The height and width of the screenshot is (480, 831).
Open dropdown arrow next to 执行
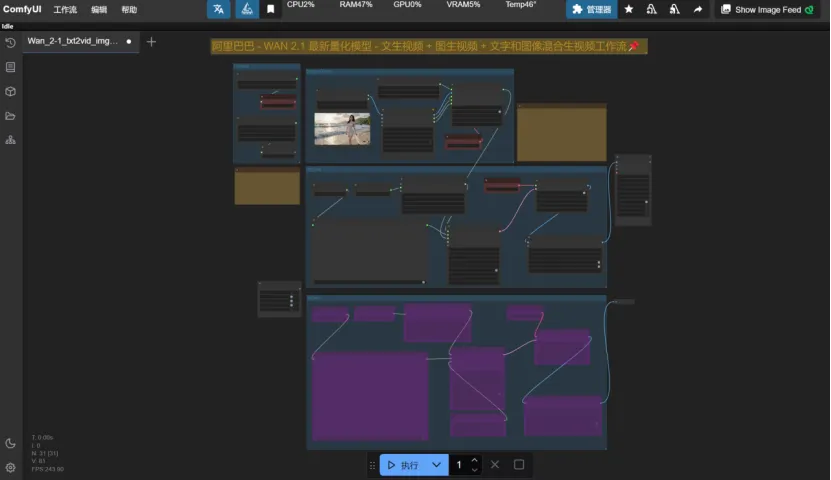(x=436, y=465)
